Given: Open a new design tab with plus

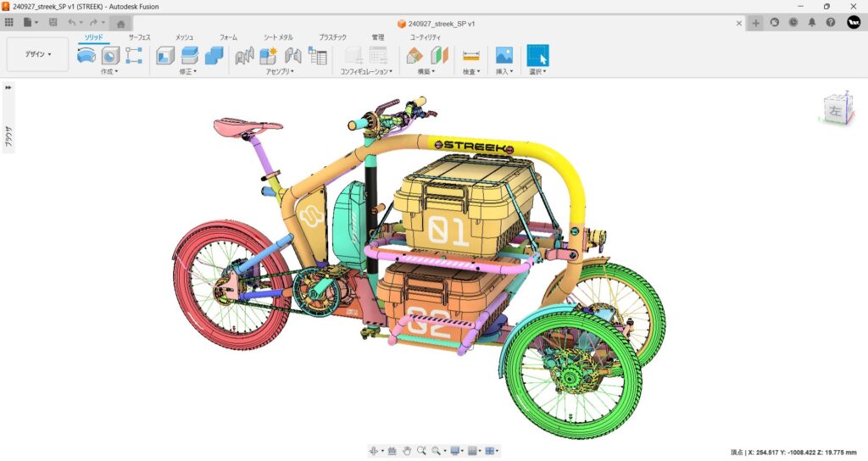Looking at the screenshot, I should pyautogui.click(x=755, y=23).
